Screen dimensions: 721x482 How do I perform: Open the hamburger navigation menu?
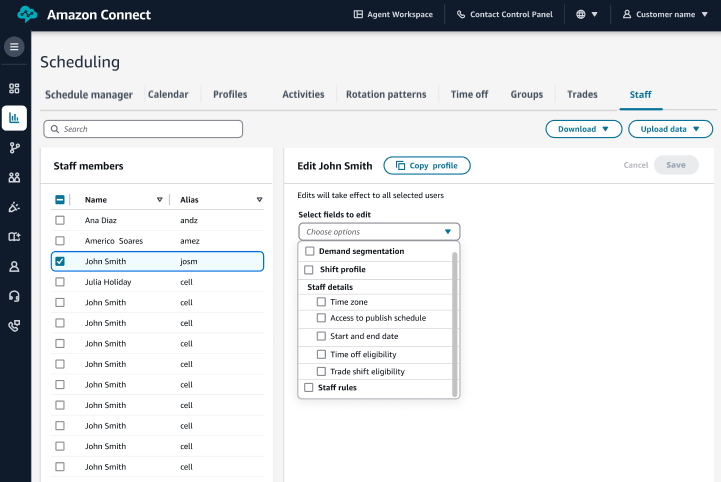coord(14,47)
